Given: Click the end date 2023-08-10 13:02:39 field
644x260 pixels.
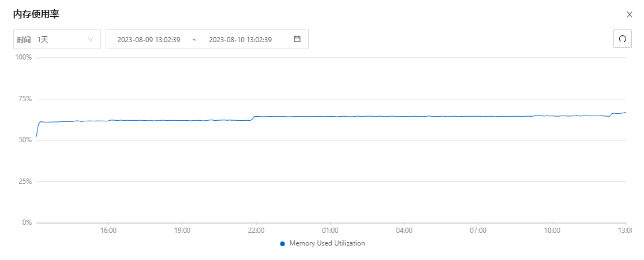Looking at the screenshot, I should (240, 40).
